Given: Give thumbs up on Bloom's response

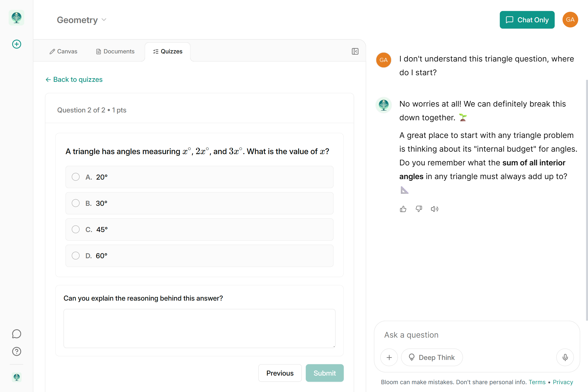Looking at the screenshot, I should coord(403,209).
